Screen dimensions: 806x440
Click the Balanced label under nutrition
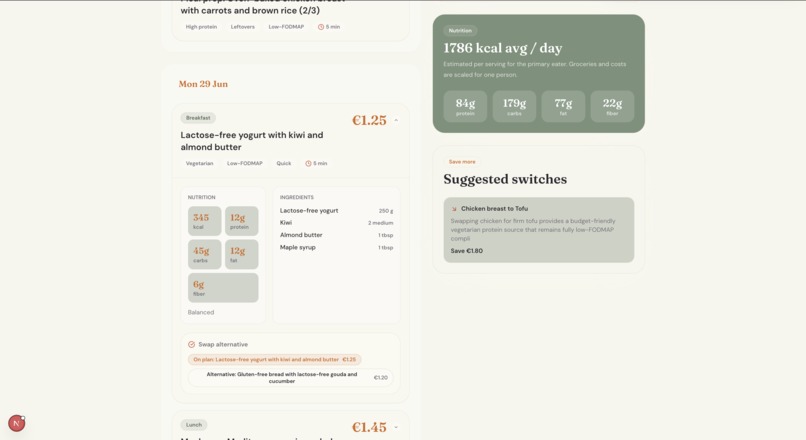pos(201,313)
